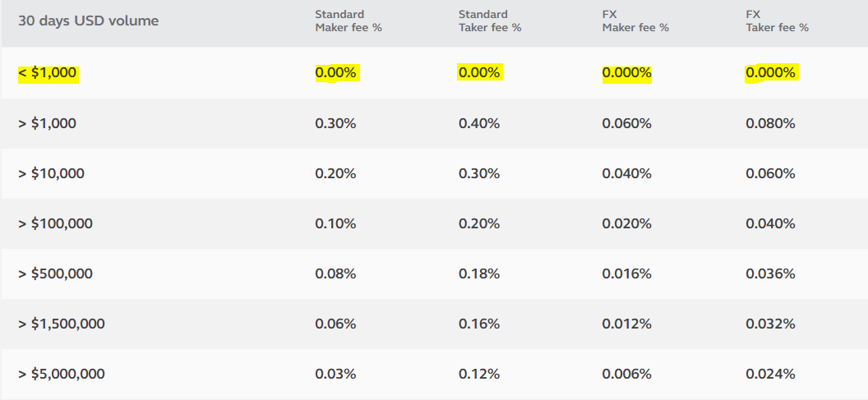Select the Standard Taker fee % header
The height and width of the screenshot is (400, 868).
coord(490,21)
